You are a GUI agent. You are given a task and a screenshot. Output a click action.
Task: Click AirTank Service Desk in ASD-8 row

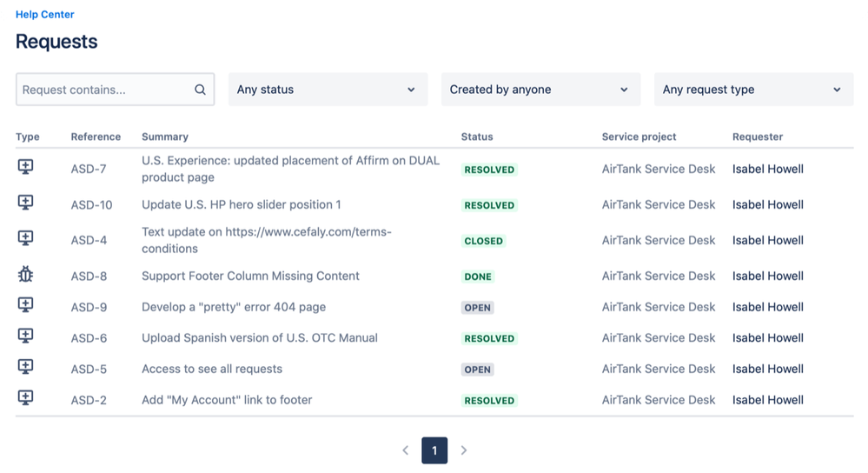(x=659, y=276)
